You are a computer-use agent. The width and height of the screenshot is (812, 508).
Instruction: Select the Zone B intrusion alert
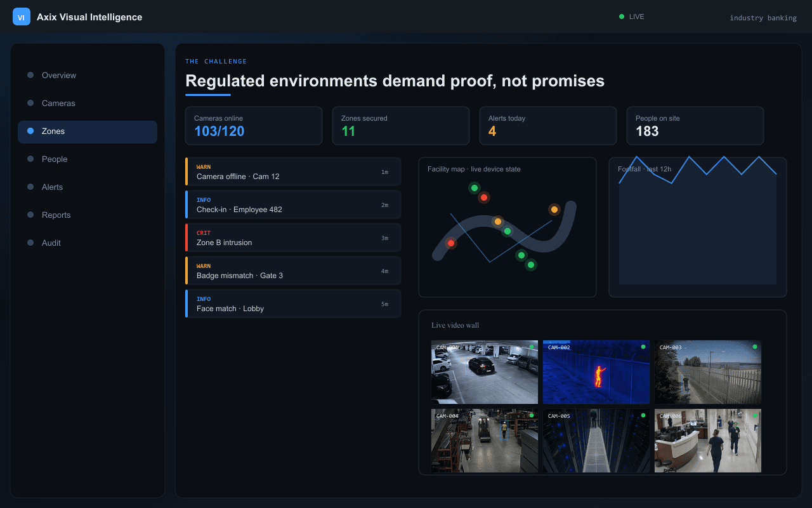pyautogui.click(x=293, y=237)
